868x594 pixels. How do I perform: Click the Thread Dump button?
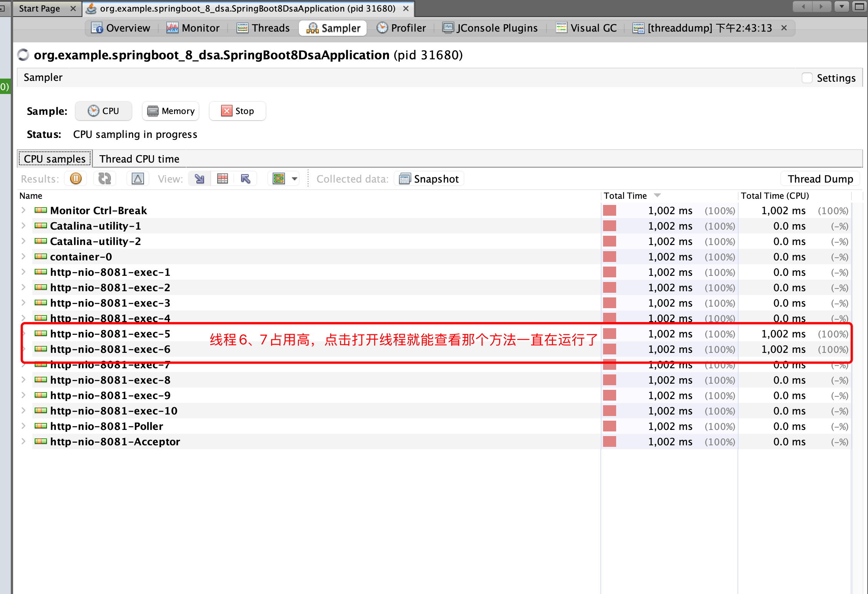click(820, 179)
